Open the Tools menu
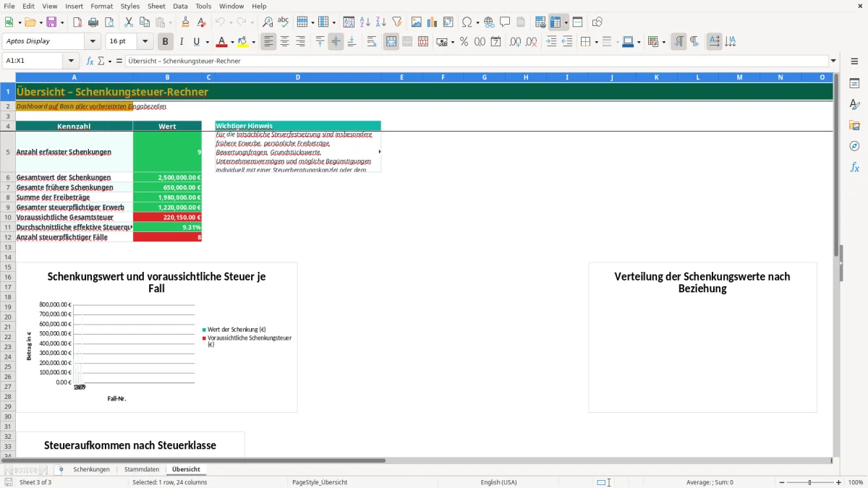This screenshot has height=488, width=868. click(203, 6)
